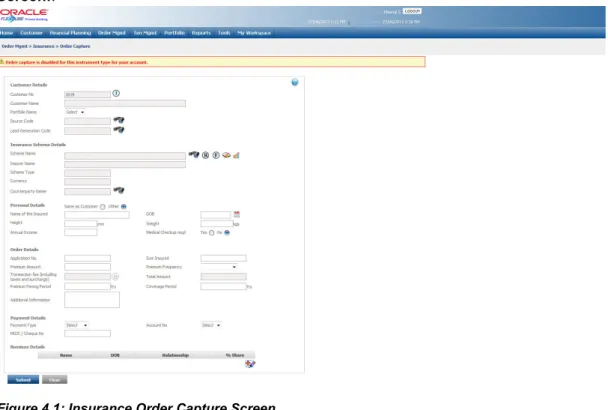Click the Weight input field
The image size is (608, 410).
point(217,223)
